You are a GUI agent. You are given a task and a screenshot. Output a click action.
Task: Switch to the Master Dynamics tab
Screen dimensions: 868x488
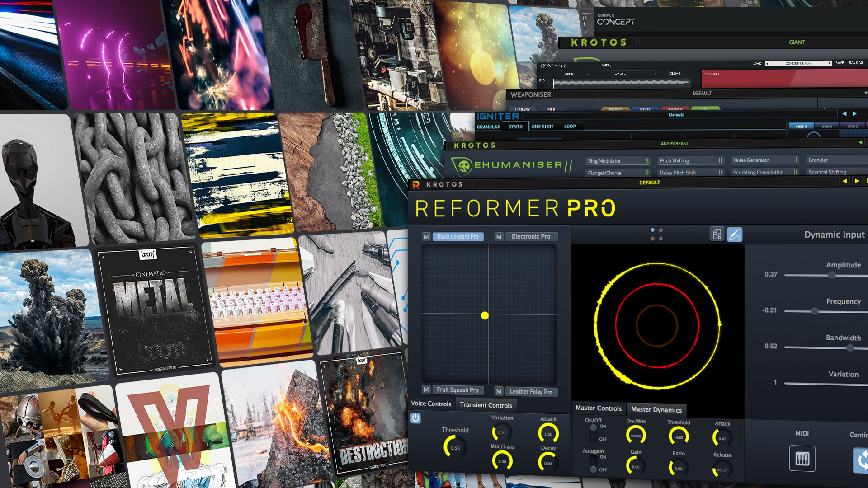(x=656, y=409)
